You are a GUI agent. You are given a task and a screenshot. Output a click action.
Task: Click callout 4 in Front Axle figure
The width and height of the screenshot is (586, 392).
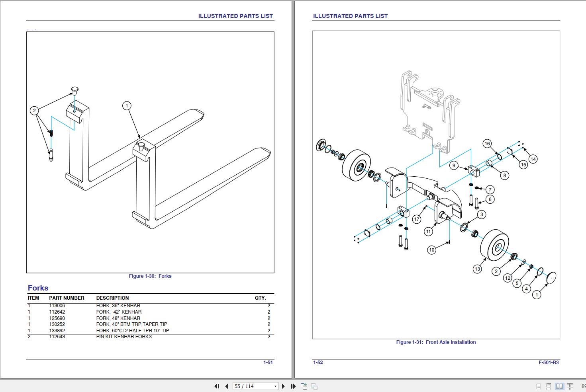tap(527, 289)
